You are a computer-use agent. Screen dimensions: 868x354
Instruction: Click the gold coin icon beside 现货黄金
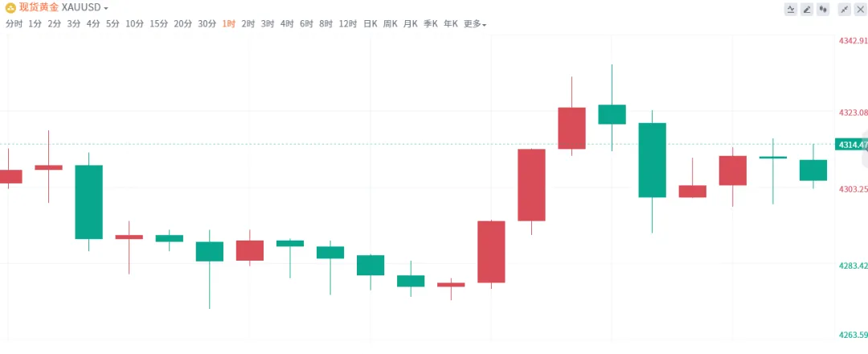pos(10,7)
